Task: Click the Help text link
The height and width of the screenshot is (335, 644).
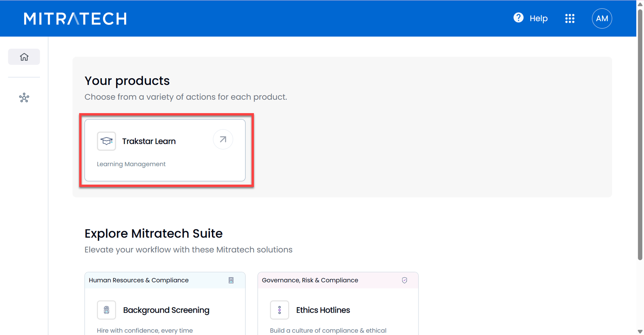Action: click(539, 18)
